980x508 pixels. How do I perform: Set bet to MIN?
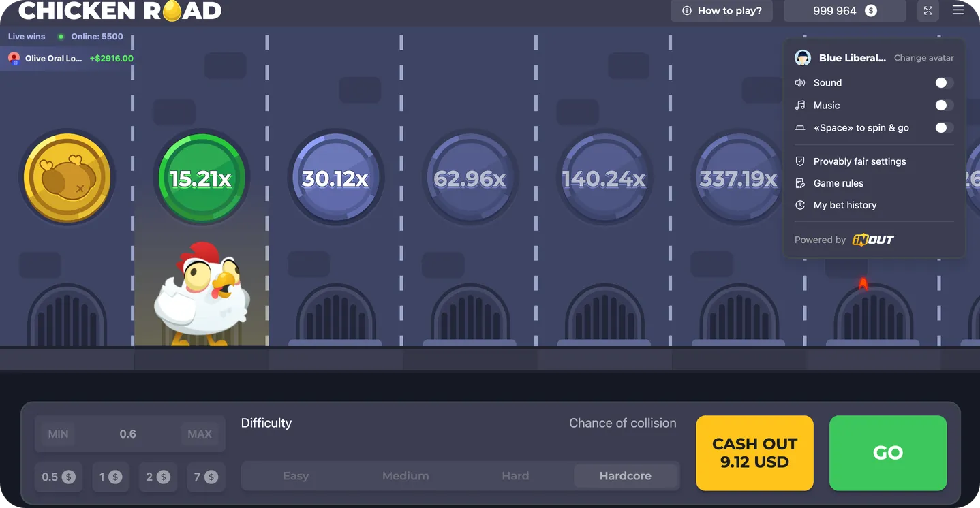click(x=58, y=434)
